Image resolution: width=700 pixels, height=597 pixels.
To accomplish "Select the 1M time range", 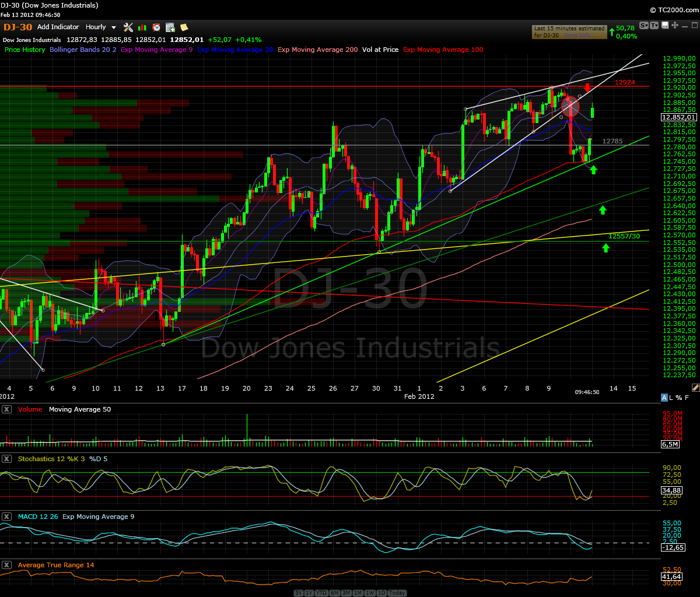I will click(x=358, y=593).
